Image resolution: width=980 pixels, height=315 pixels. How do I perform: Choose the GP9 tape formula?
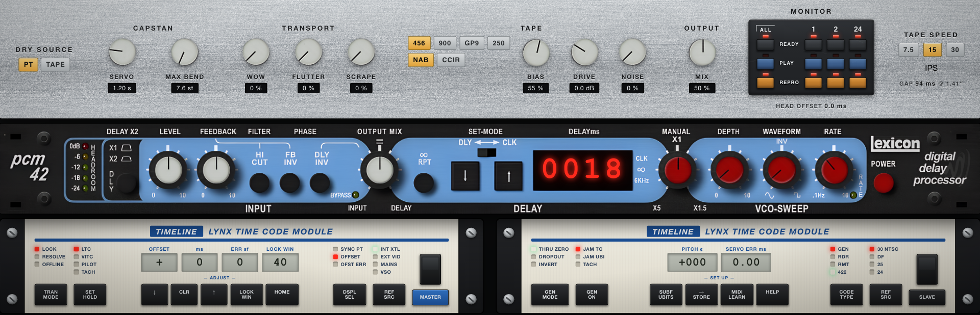[472, 43]
